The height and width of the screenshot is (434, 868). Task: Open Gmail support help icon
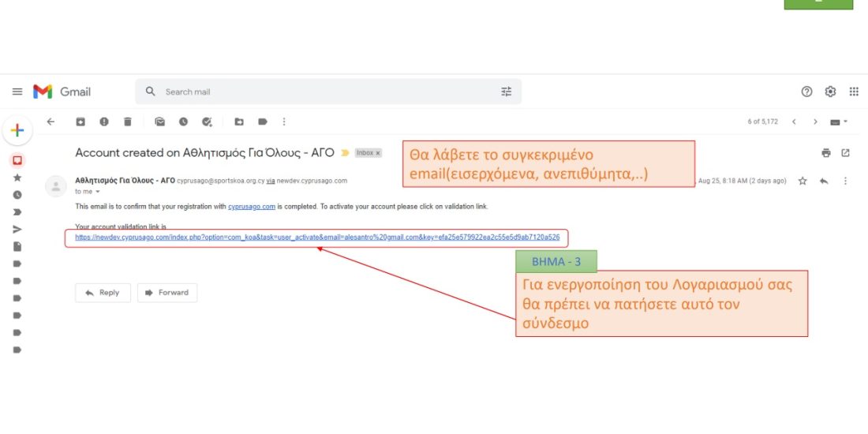[806, 92]
